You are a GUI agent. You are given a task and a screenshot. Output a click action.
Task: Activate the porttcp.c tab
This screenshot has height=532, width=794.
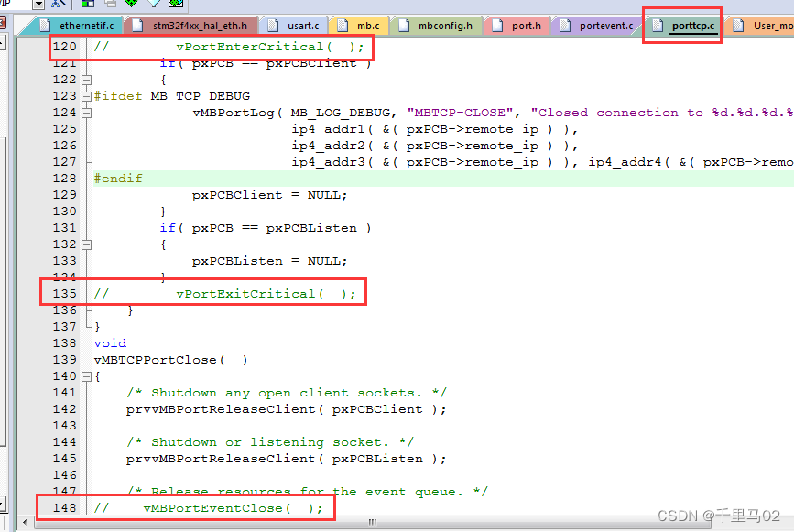[685, 26]
